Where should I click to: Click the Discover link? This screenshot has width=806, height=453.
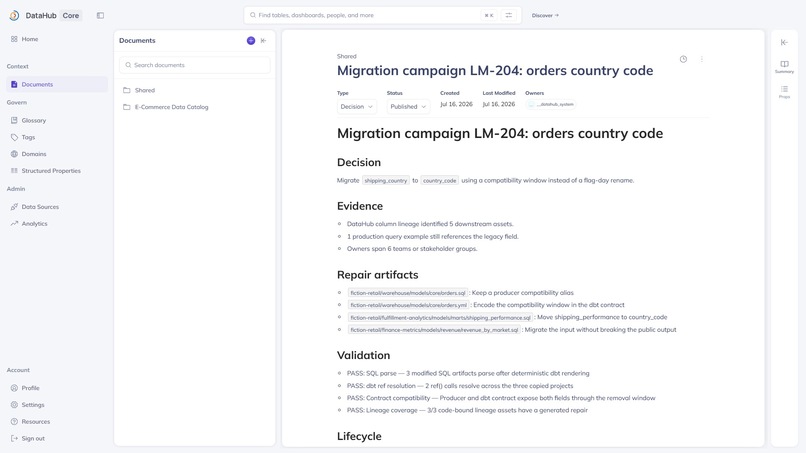pos(545,15)
